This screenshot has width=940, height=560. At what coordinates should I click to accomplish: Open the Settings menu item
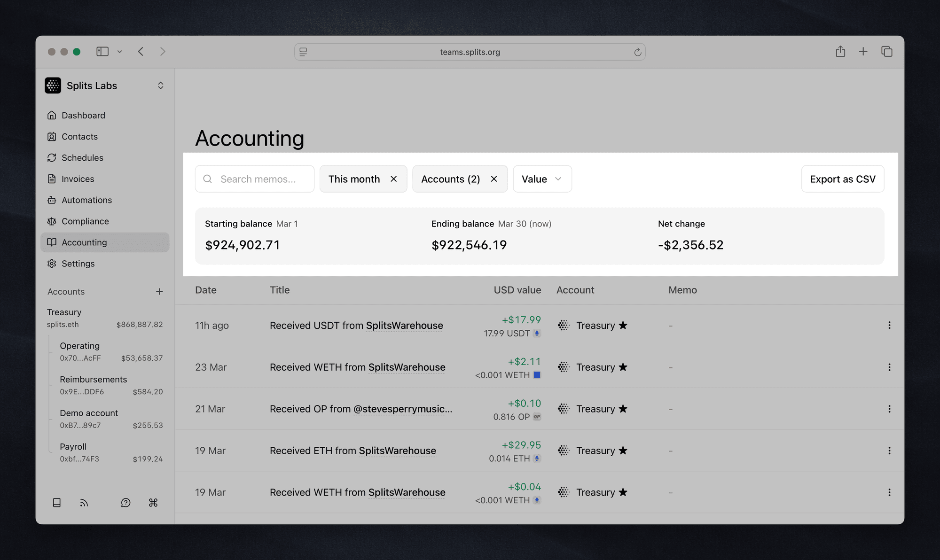(x=78, y=263)
